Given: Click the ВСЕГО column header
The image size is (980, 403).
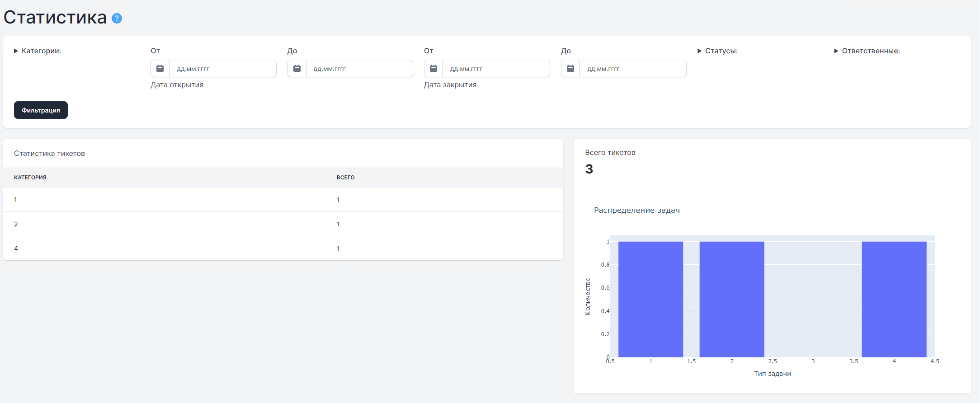Looking at the screenshot, I should pyautogui.click(x=345, y=178).
